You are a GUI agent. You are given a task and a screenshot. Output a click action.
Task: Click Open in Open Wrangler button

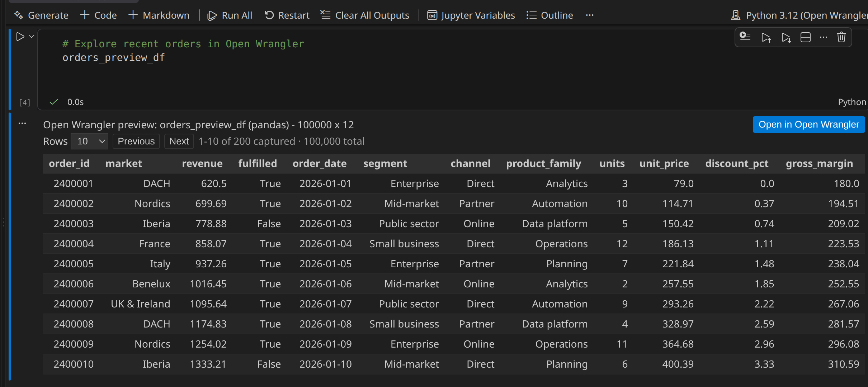[x=809, y=124]
